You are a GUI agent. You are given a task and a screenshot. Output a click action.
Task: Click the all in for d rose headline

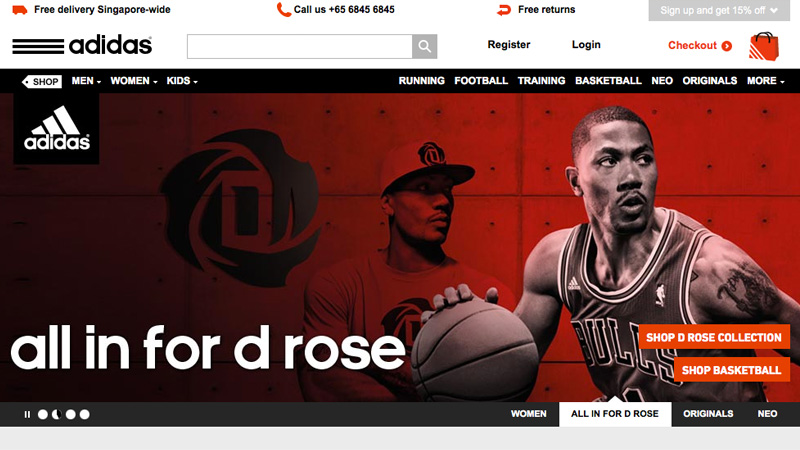click(x=208, y=348)
